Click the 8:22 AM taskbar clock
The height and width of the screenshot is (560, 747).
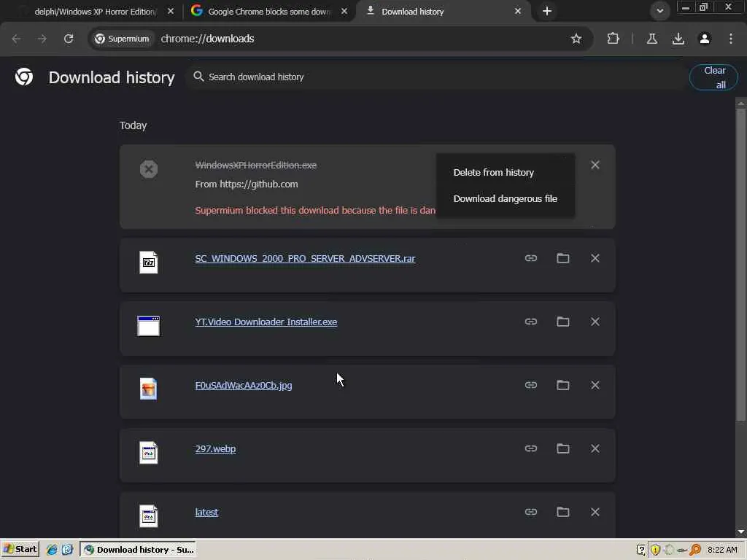point(722,550)
